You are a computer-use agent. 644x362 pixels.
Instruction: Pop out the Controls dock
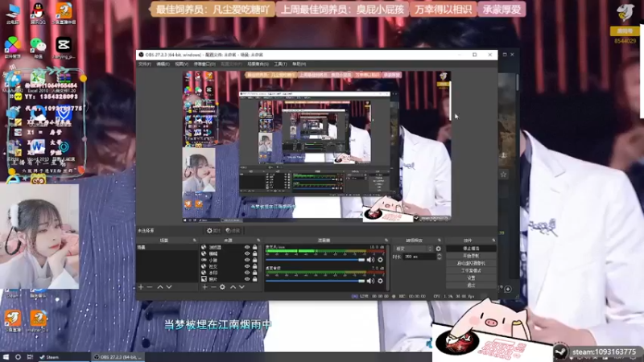tap(493, 240)
